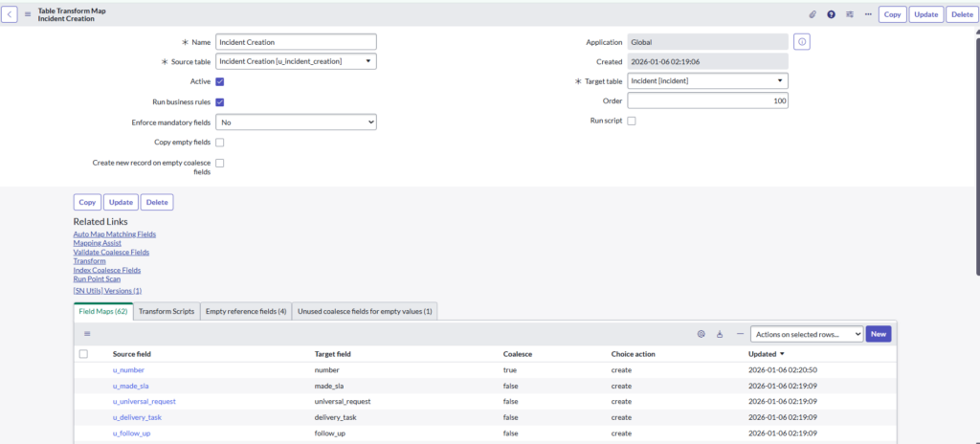
Task: Click the list personalize gear icon
Action: 701,334
